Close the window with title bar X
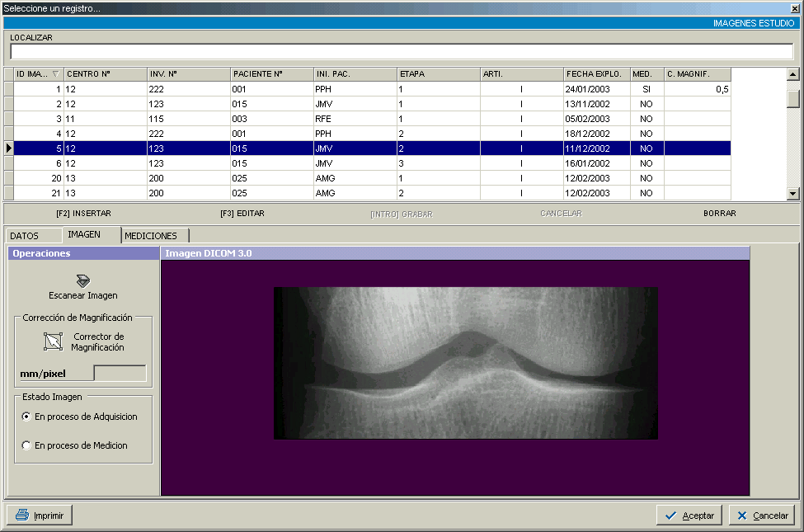The image size is (804, 532). click(795, 8)
